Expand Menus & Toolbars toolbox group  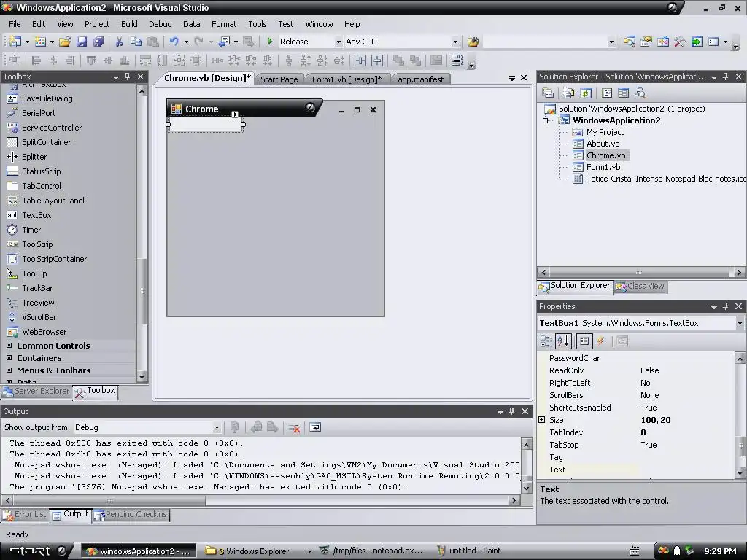9,370
